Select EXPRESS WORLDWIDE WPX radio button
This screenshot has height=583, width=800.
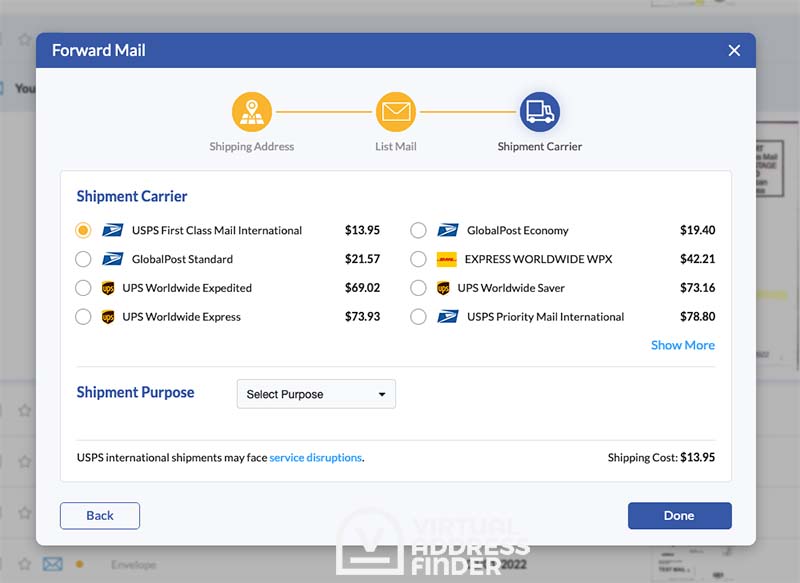[x=418, y=259]
